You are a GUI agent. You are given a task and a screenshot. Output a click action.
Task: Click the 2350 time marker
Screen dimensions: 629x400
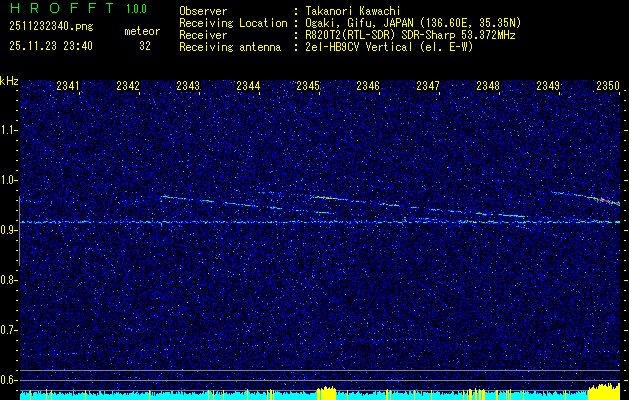608,85
